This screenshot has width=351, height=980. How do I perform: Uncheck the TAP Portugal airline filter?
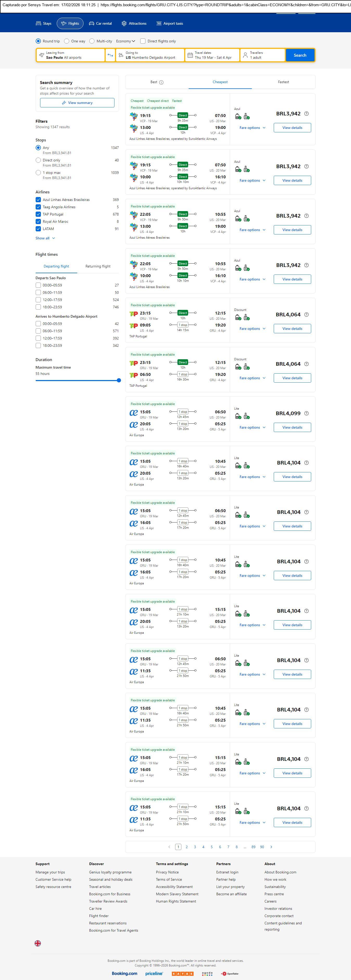[x=38, y=214]
